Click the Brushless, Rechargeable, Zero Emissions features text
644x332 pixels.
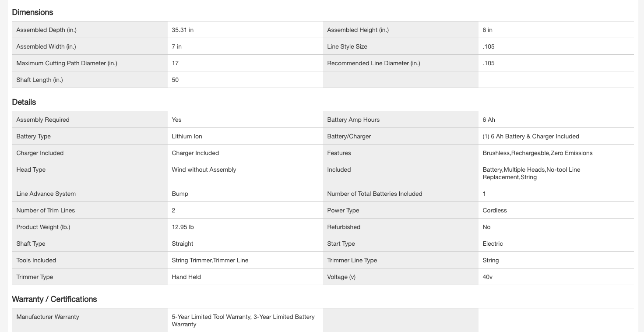537,153
